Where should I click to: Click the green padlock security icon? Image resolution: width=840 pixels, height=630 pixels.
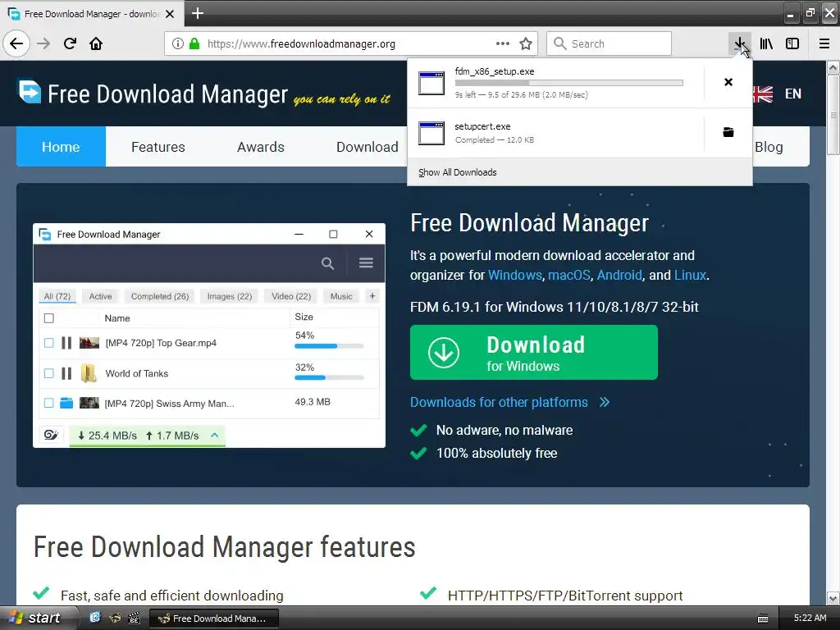pyautogui.click(x=194, y=43)
